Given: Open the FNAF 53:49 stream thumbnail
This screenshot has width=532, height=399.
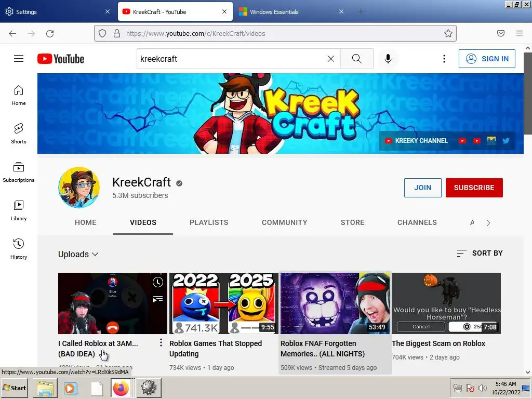Looking at the screenshot, I should (335, 303).
